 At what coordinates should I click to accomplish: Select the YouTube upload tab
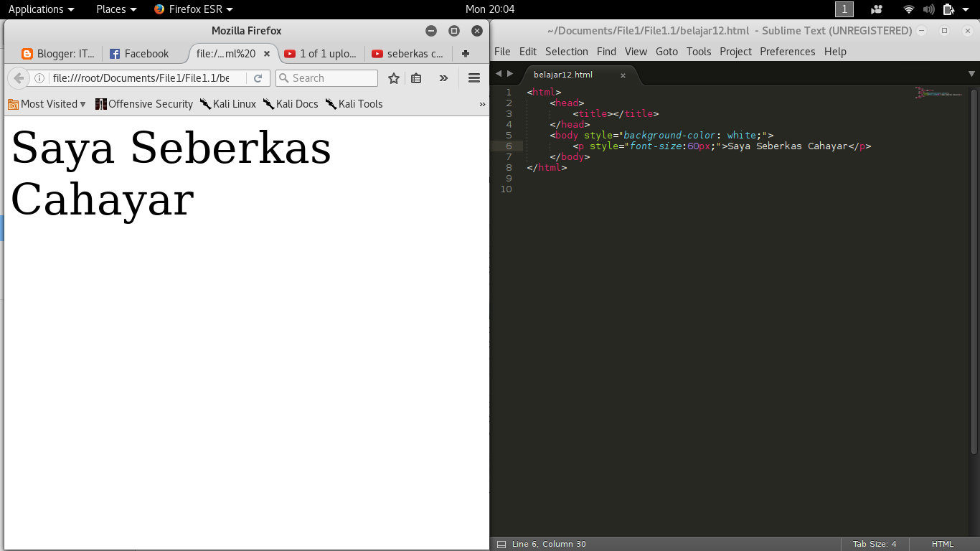pyautogui.click(x=321, y=53)
